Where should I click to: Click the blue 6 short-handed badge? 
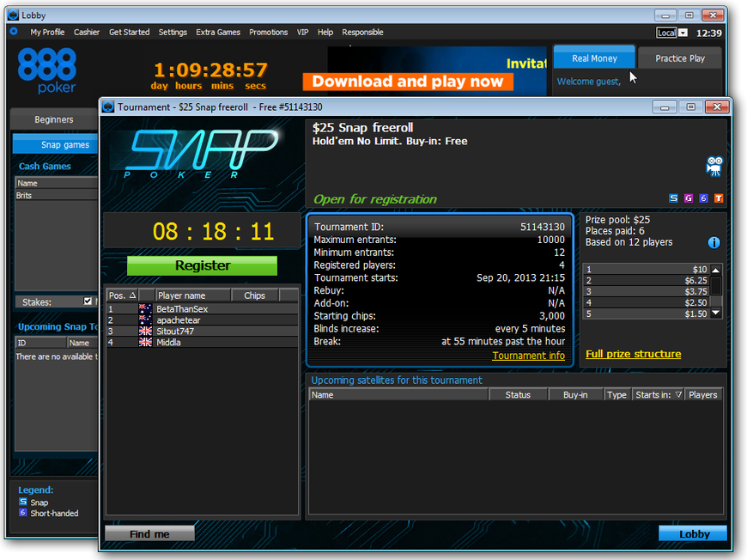pos(704,198)
